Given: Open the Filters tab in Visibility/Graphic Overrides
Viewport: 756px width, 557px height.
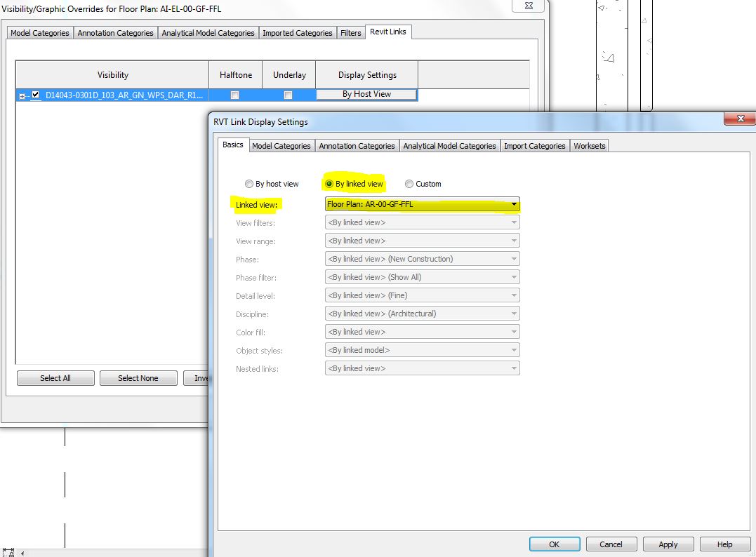Looking at the screenshot, I should (350, 32).
